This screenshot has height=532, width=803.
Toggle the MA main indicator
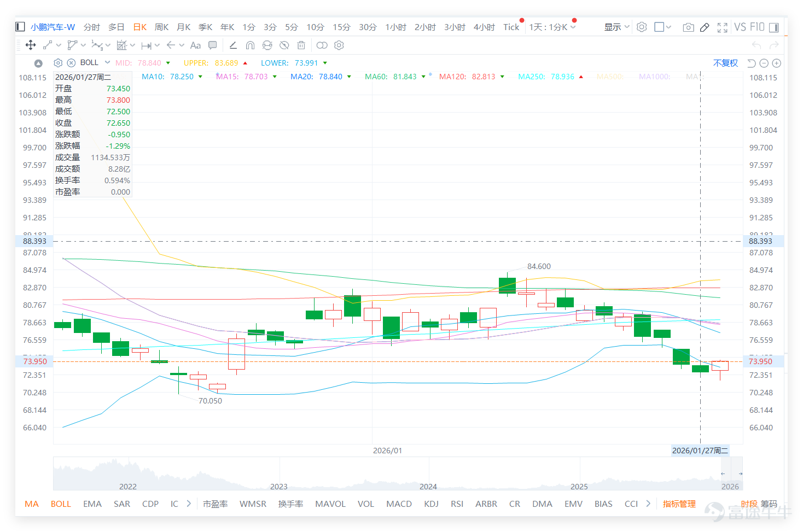[x=32, y=504]
